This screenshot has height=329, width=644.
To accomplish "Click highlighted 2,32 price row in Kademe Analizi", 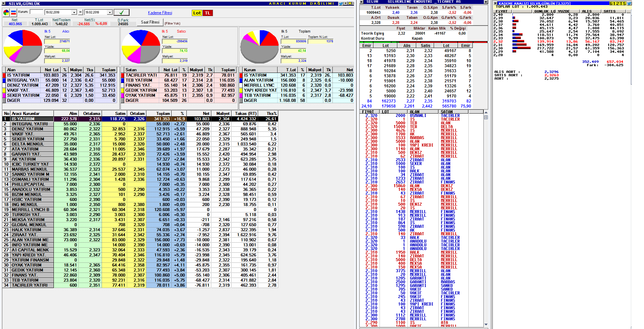I will 559,42.
